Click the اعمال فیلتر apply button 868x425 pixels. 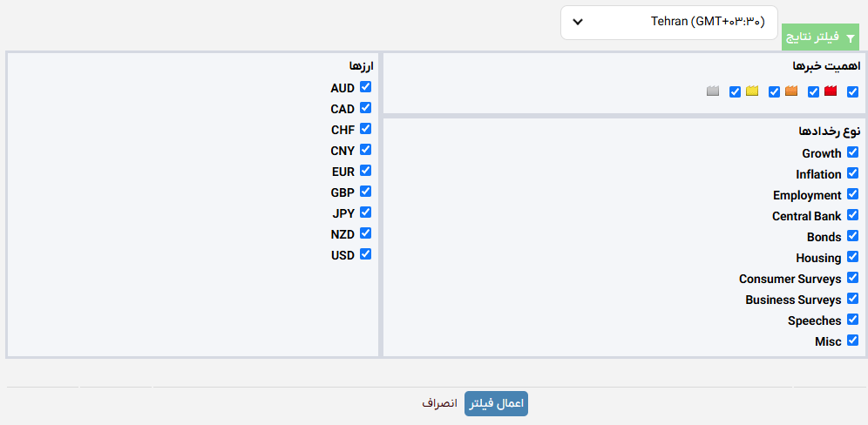pos(496,404)
